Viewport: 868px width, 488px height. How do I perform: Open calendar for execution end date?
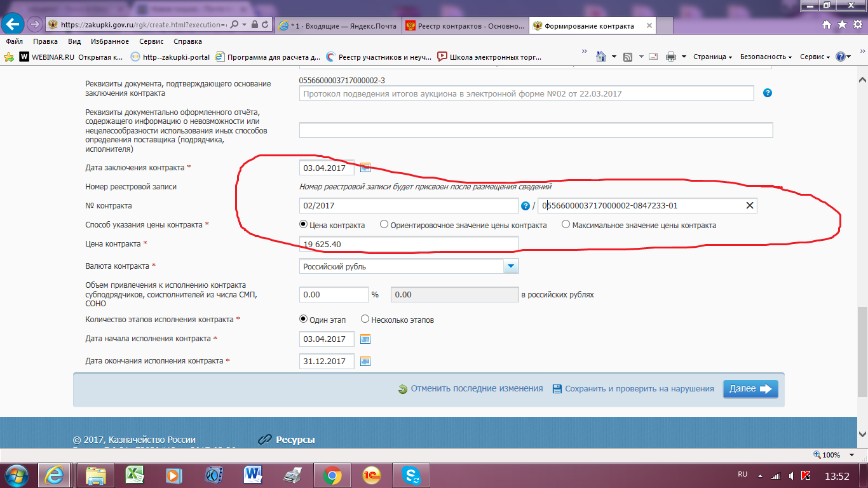365,361
